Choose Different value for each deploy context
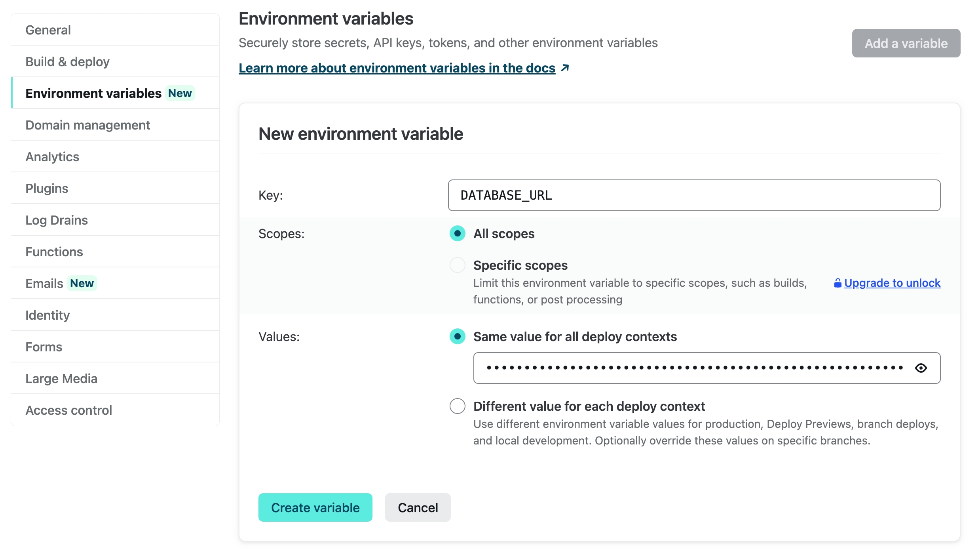Viewport: 980px width, 553px height. coord(458,406)
